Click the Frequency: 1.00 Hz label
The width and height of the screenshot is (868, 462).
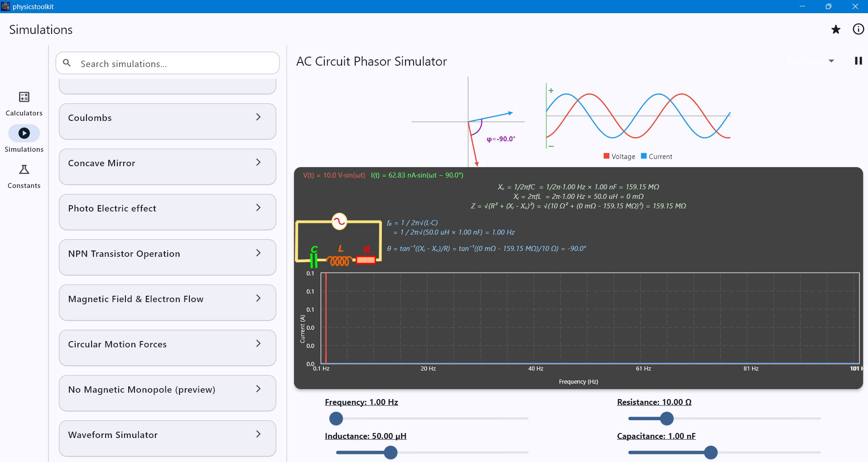tap(362, 402)
